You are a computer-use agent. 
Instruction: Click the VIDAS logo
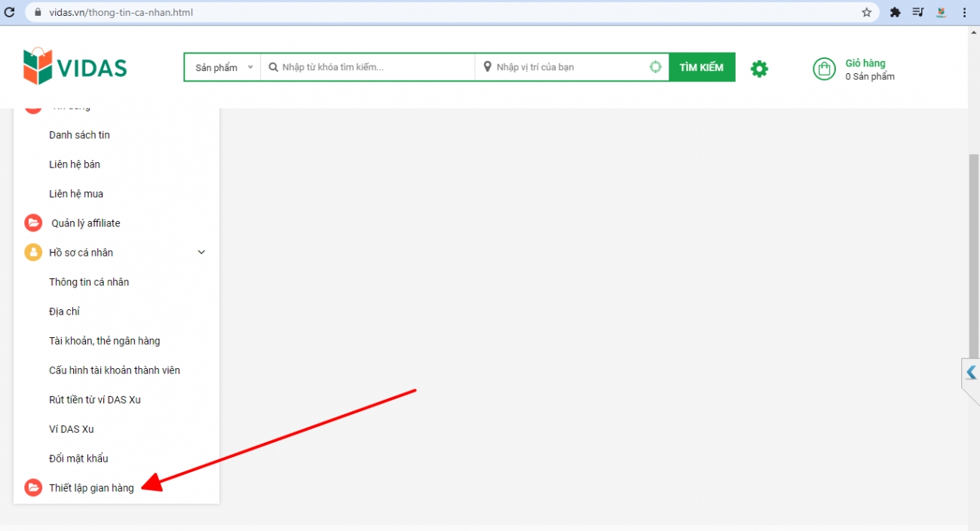[75, 67]
